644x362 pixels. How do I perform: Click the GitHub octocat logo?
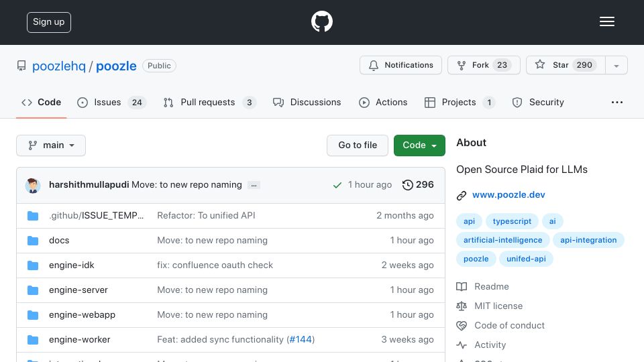[321, 21]
